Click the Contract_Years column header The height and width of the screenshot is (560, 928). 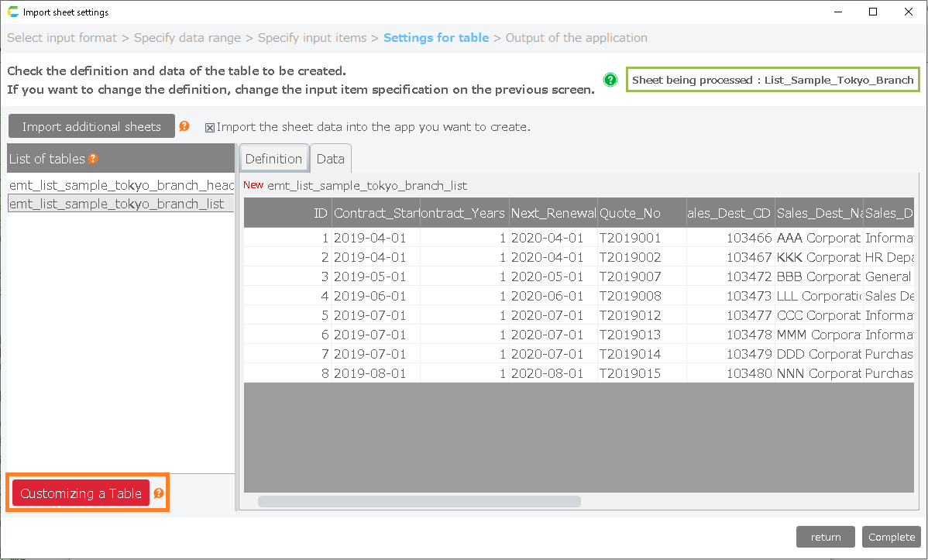pyautogui.click(x=464, y=213)
